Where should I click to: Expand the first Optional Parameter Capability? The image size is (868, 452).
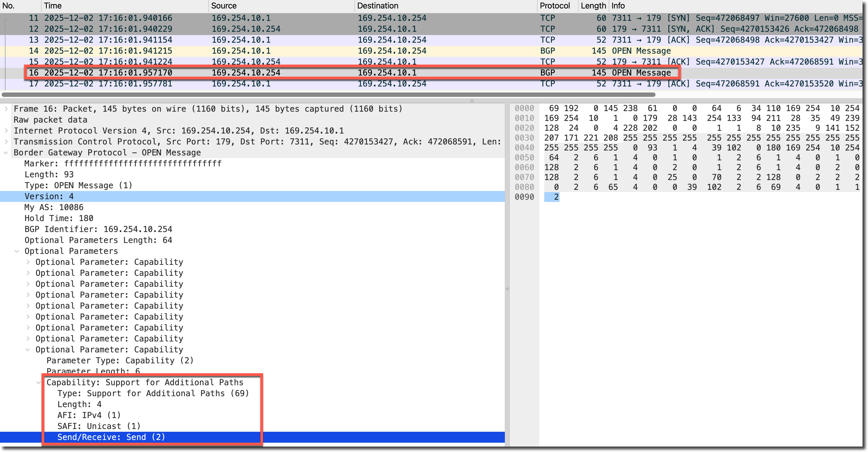tap(28, 262)
